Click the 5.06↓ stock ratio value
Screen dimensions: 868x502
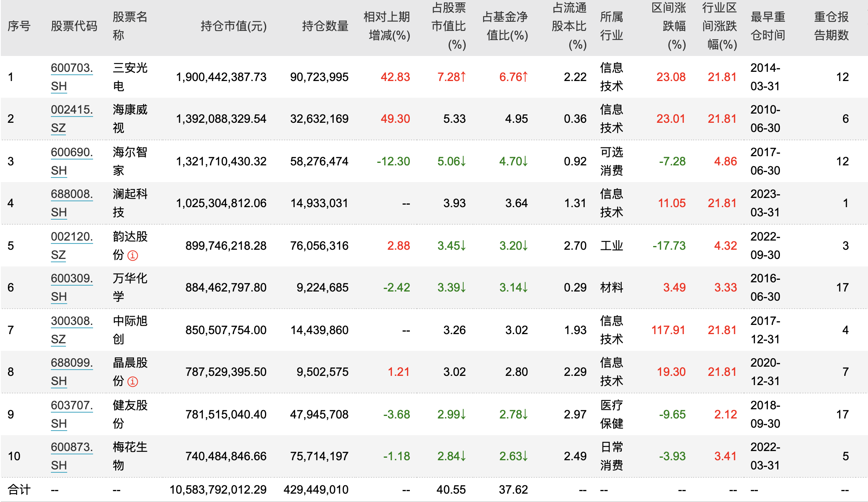[452, 162]
